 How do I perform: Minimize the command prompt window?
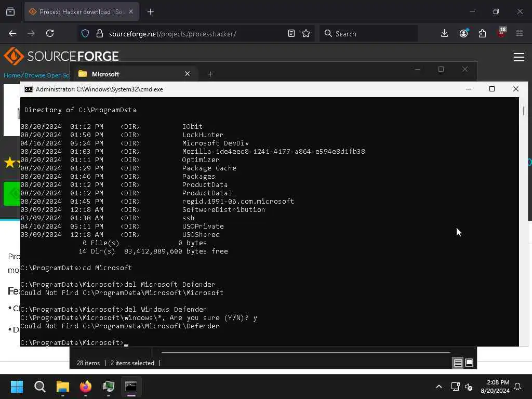pos(469,89)
